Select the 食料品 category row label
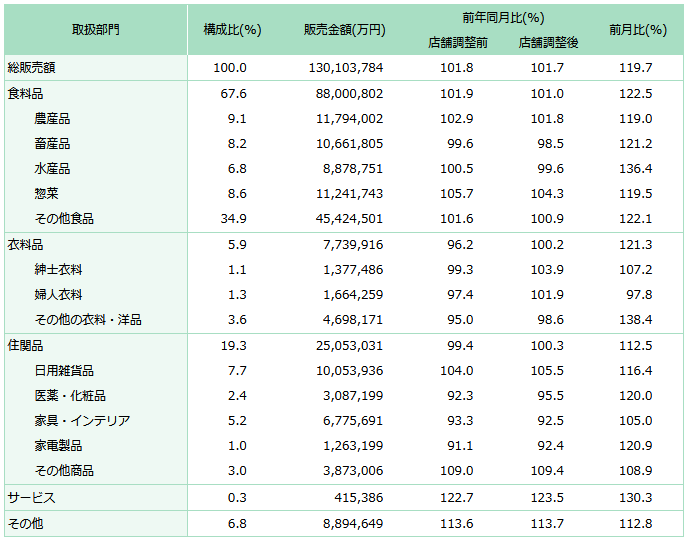 tap(25, 94)
